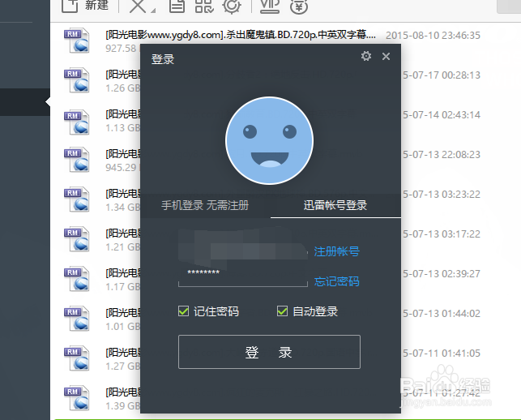The width and height of the screenshot is (521, 420).
Task: Click file size text 1.01 GB
Action: pyautogui.click(x=123, y=327)
